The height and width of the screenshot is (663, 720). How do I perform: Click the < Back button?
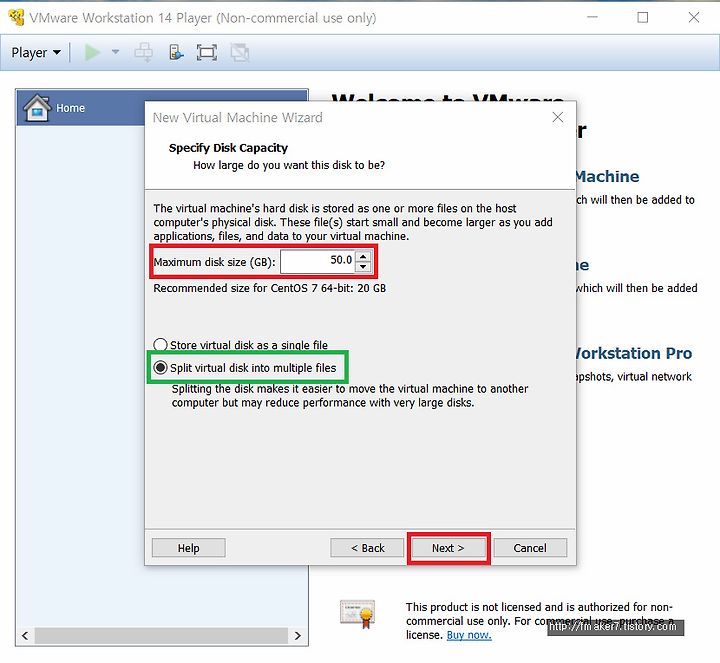[x=367, y=548]
